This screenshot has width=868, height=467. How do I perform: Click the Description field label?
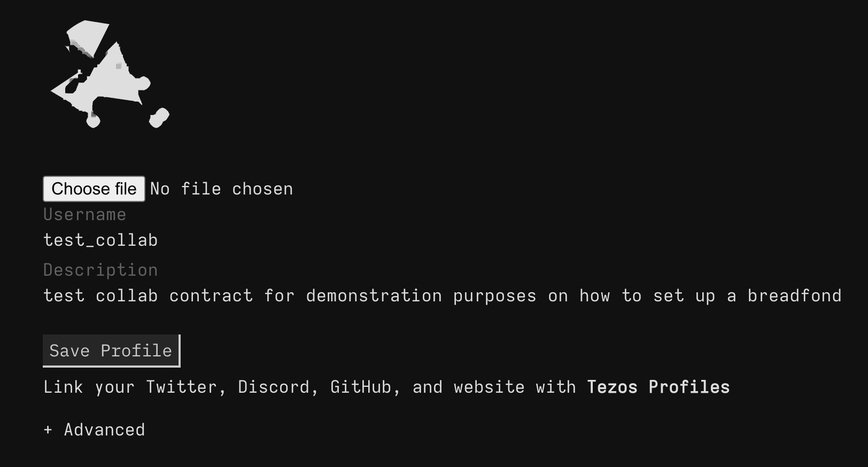(x=100, y=270)
